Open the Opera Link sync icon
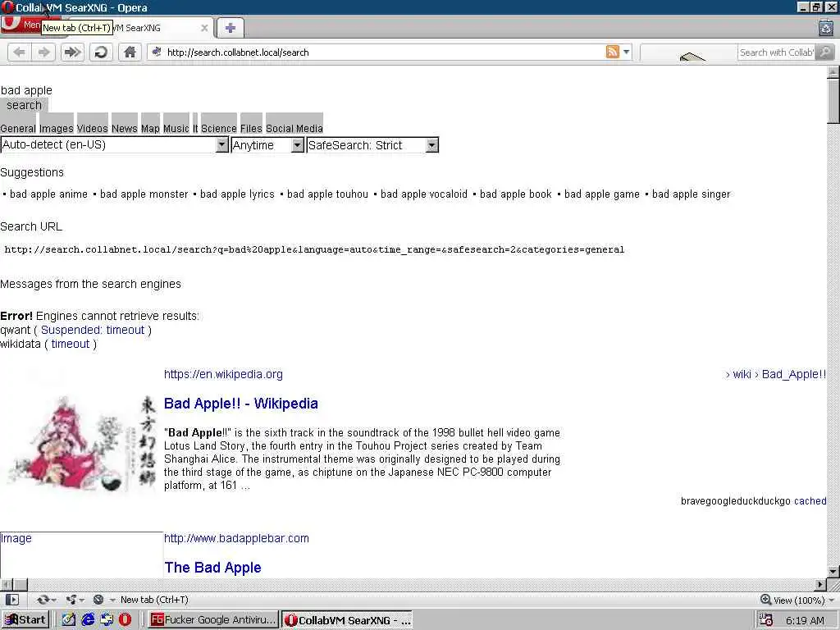This screenshot has height=630, width=840. click(44, 600)
